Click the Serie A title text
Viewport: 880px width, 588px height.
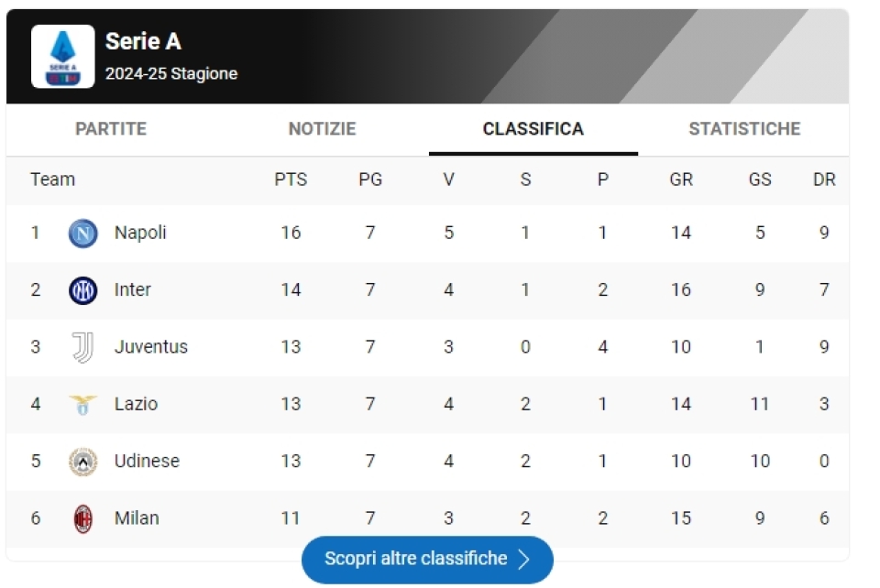point(143,41)
